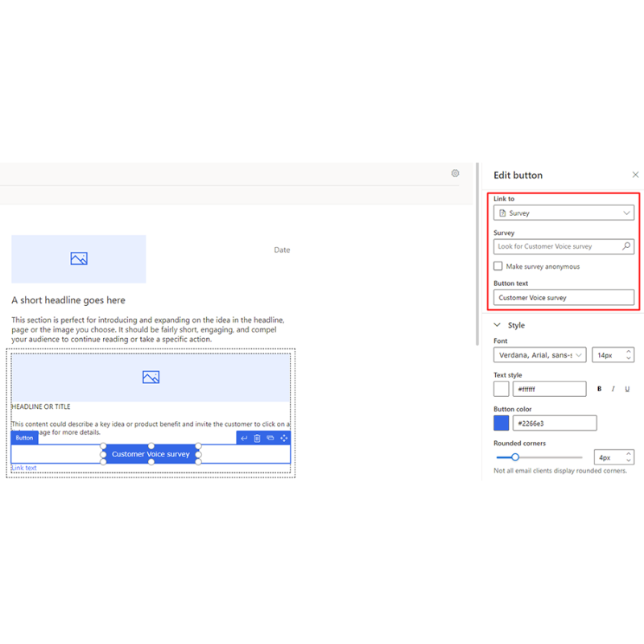The width and height of the screenshot is (644, 644).
Task: Click the survey lookup search icon
Action: pyautogui.click(x=626, y=246)
